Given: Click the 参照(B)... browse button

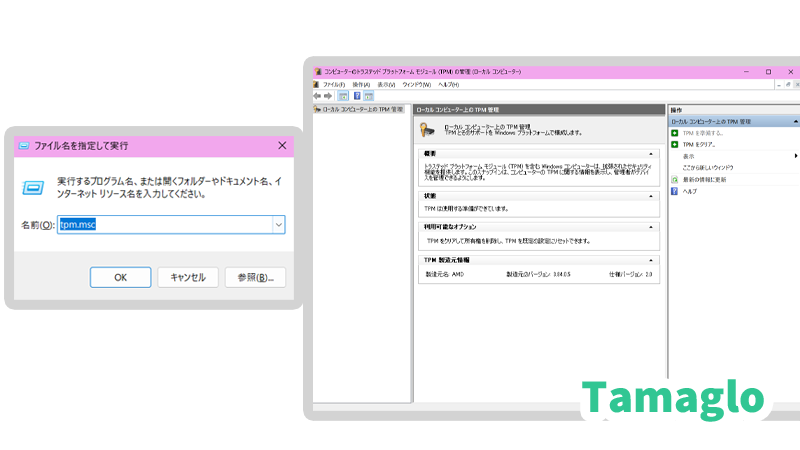Looking at the screenshot, I should pyautogui.click(x=255, y=277).
